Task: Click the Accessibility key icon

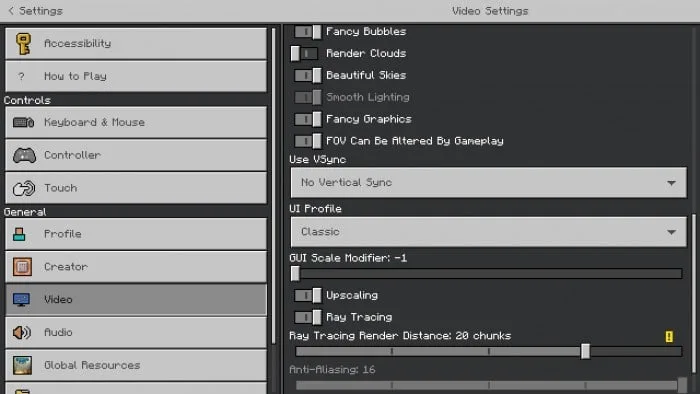Action: coord(23,44)
